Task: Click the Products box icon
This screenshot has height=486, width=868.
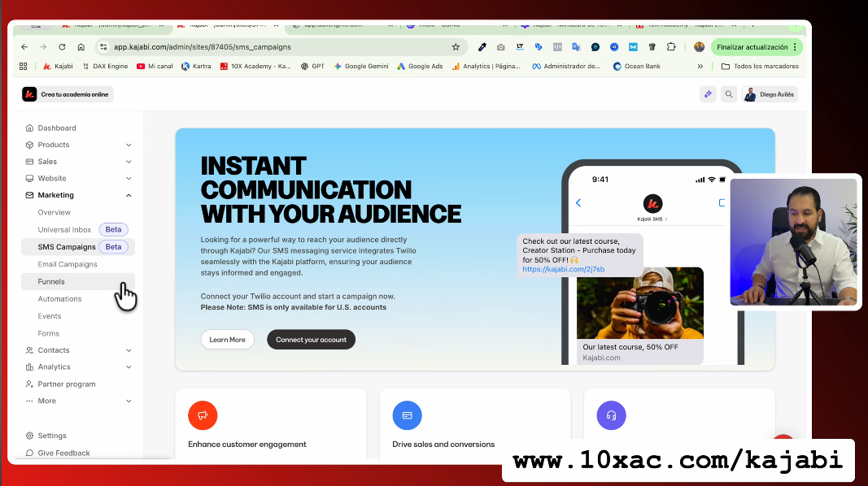Action: pos(29,145)
